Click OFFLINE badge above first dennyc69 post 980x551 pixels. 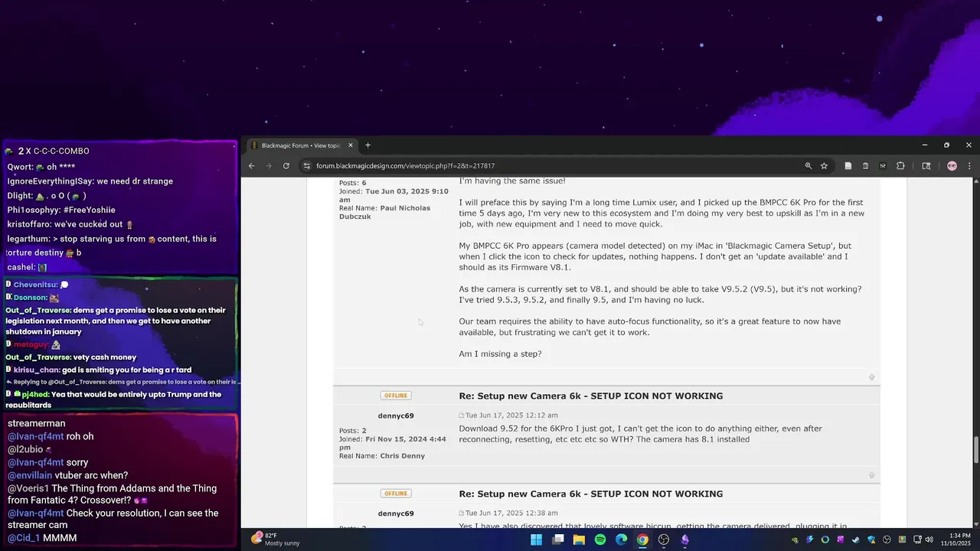396,396
